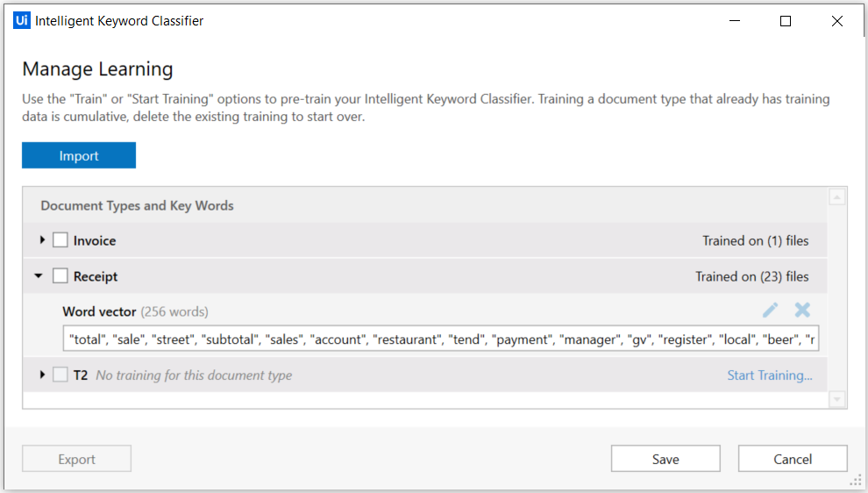Grab the window resize grip icon
Image resolution: width=868 pixels, height=493 pixels.
pyautogui.click(x=856, y=480)
